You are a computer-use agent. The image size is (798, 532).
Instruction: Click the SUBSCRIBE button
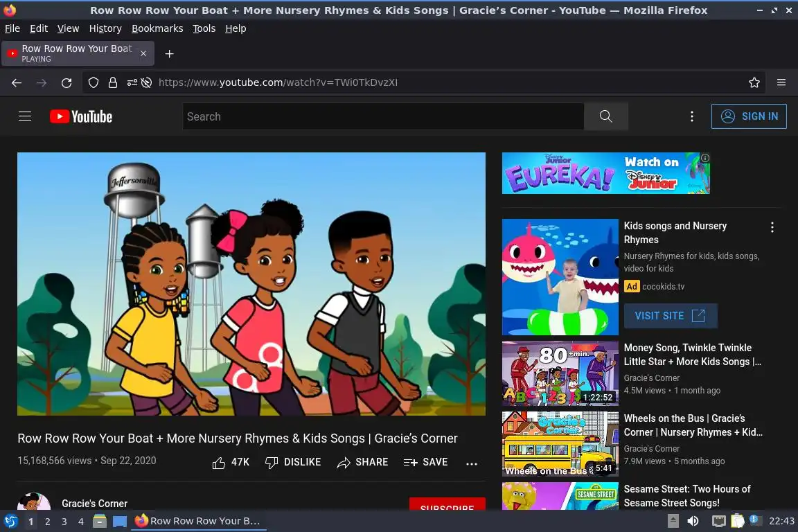tap(447, 504)
